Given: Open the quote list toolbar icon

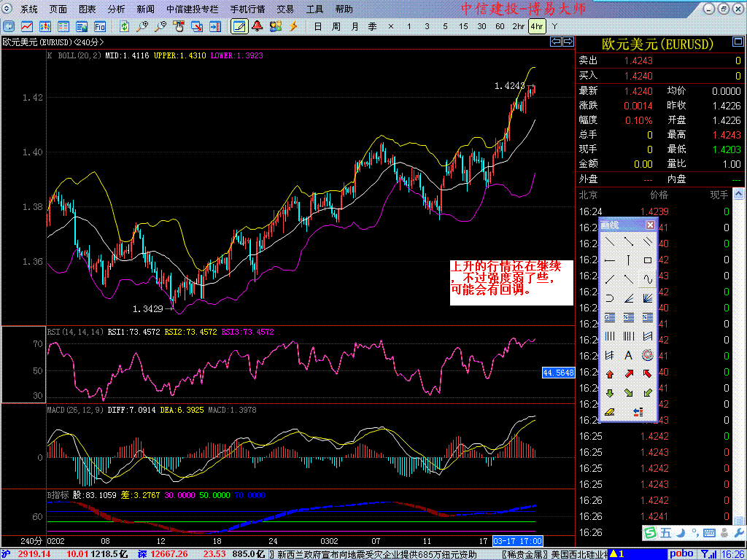Looking at the screenshot, I should point(63,27).
